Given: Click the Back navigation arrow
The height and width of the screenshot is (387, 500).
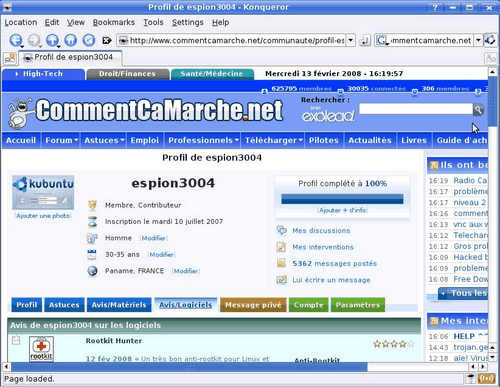Looking at the screenshot, I should [15, 40].
